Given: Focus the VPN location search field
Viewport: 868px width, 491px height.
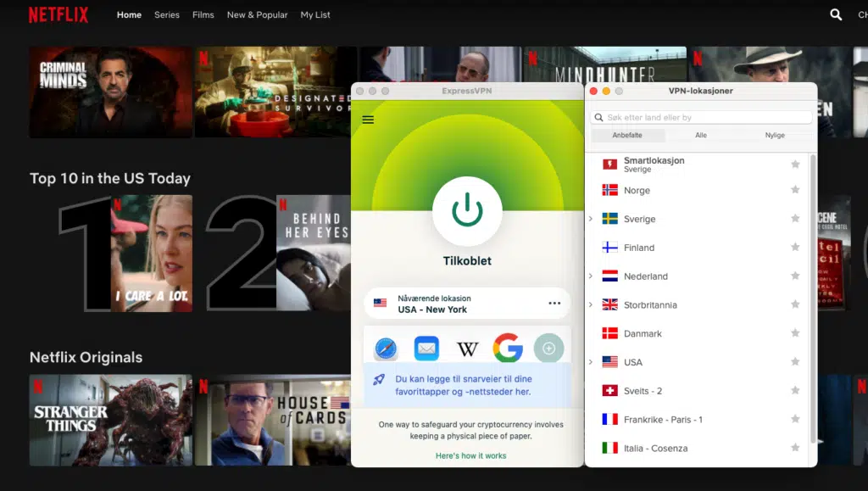Looking at the screenshot, I should click(701, 117).
